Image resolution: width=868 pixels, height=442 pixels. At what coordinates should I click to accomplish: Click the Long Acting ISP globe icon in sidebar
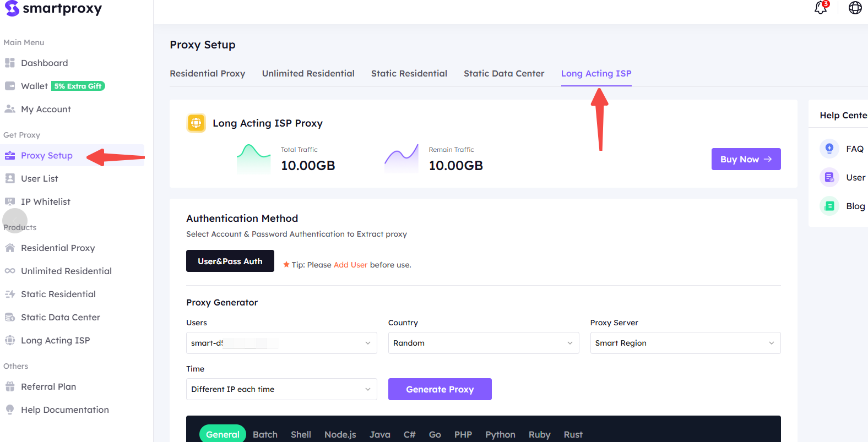(x=10, y=340)
